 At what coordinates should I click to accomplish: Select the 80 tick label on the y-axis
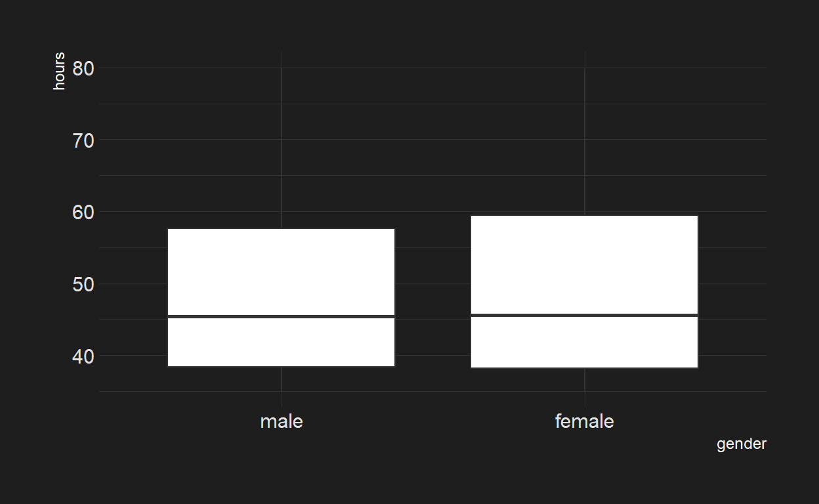(x=83, y=68)
